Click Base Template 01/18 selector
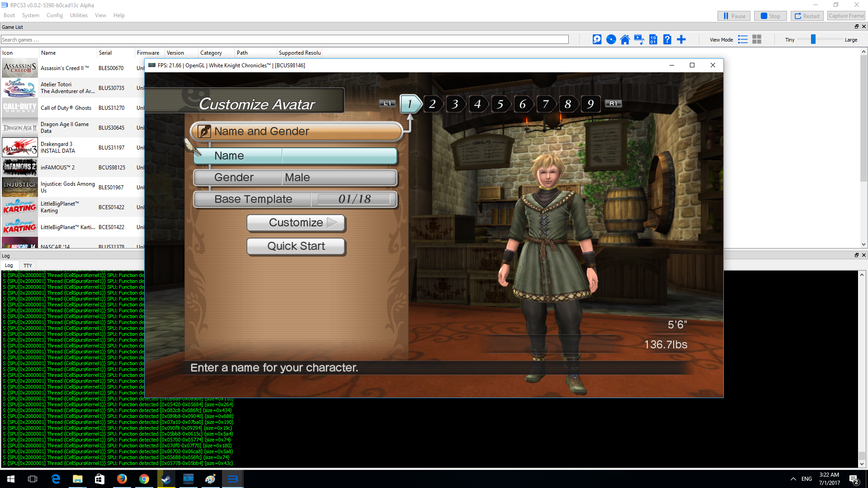This screenshot has height=488, width=868. 296,199
